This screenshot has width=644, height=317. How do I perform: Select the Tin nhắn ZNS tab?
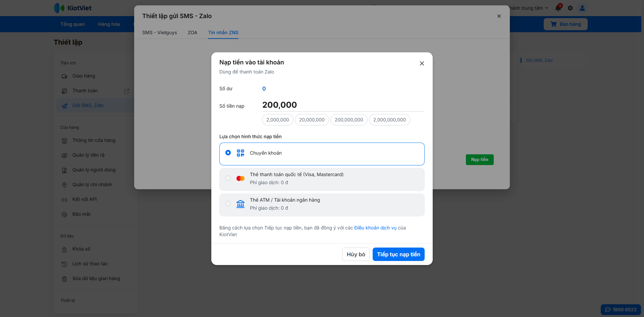click(x=223, y=33)
